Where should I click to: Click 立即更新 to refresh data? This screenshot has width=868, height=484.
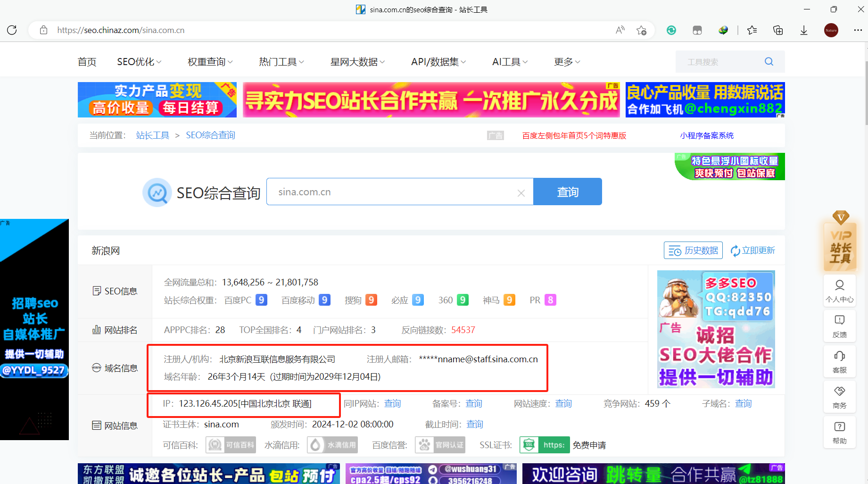coord(753,250)
